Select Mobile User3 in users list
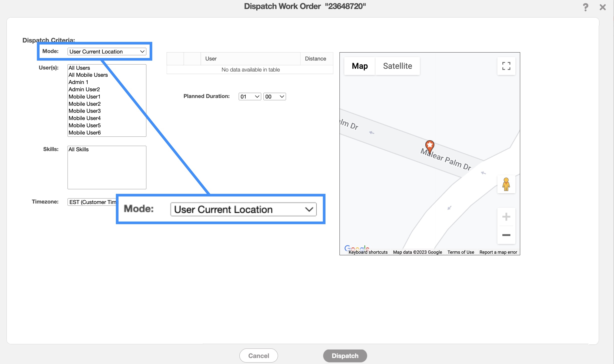 point(85,111)
